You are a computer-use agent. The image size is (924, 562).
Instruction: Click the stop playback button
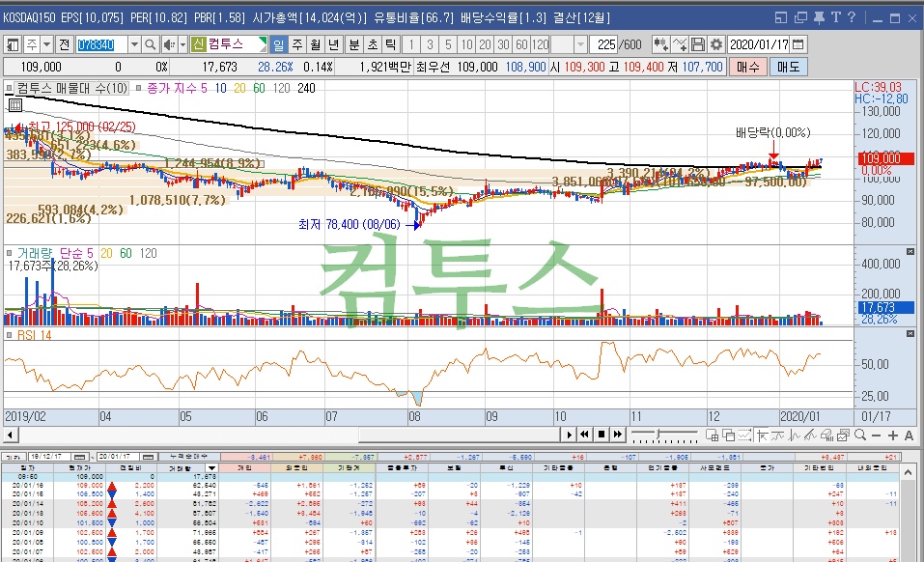602,435
